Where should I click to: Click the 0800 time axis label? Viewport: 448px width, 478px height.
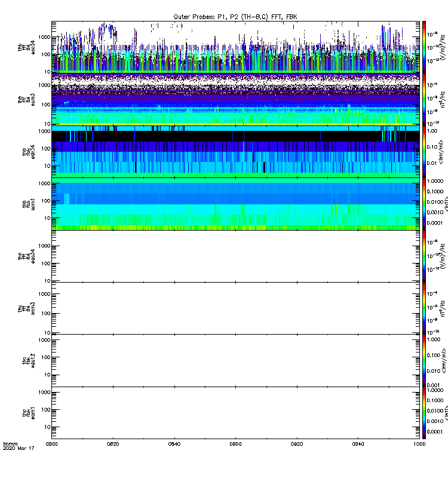(x=51, y=444)
